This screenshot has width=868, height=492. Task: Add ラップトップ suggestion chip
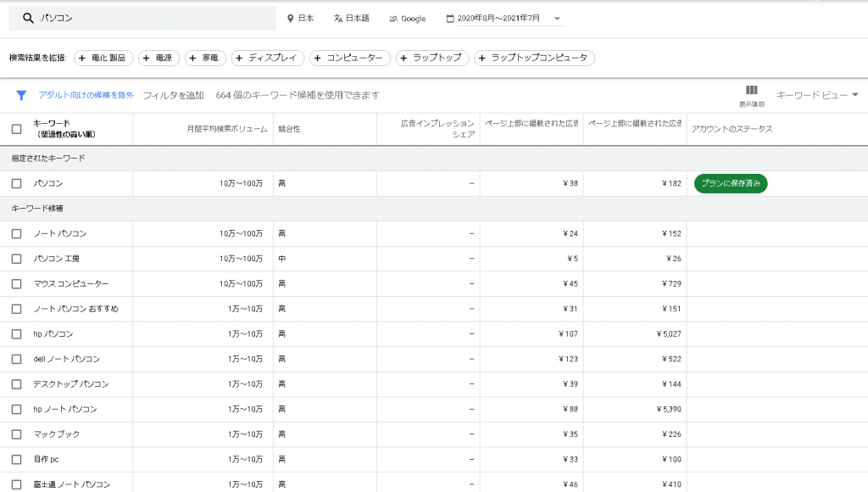click(432, 58)
